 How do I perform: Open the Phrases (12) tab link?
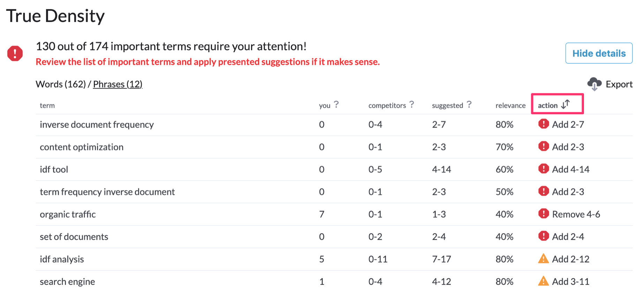pyautogui.click(x=118, y=84)
